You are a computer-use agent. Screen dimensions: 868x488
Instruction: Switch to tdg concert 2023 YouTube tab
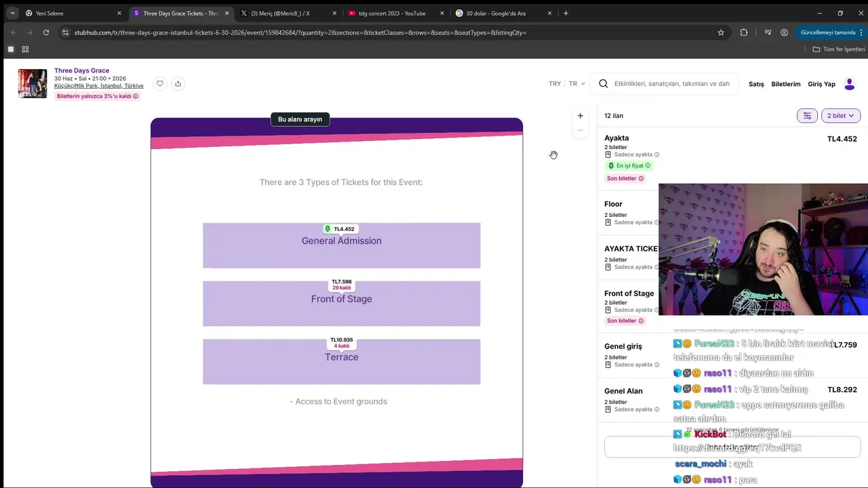pyautogui.click(x=396, y=13)
